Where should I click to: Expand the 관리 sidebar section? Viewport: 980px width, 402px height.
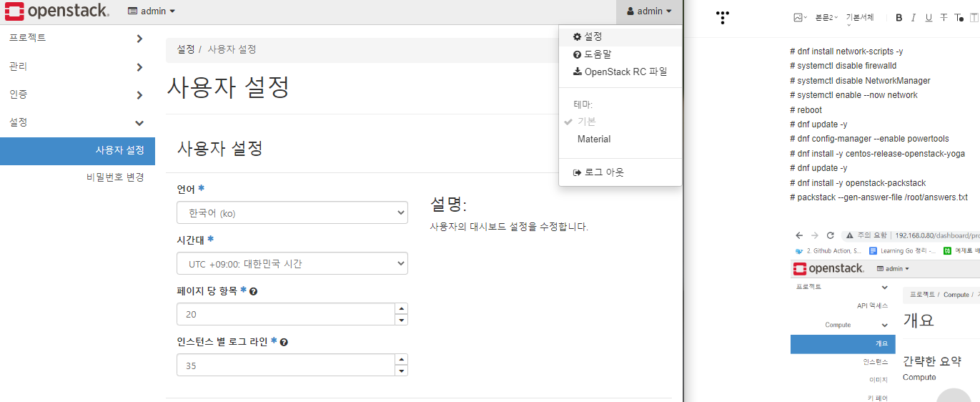(77, 67)
